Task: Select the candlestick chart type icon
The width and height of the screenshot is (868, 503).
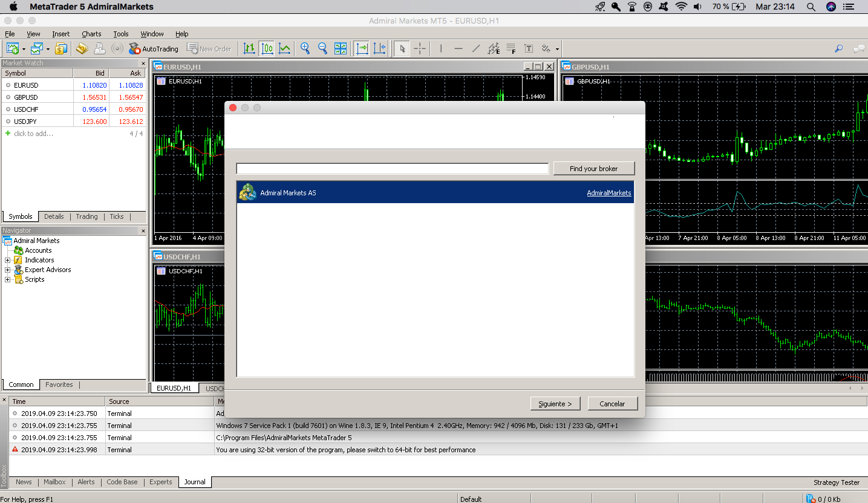Action: [267, 49]
